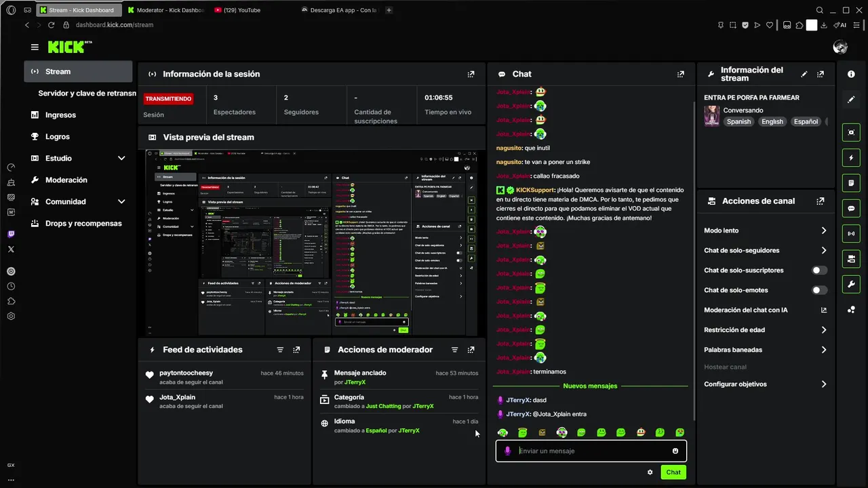868x488 pixels.
Task: Select Stream in the left sidebar
Action: [78, 71]
